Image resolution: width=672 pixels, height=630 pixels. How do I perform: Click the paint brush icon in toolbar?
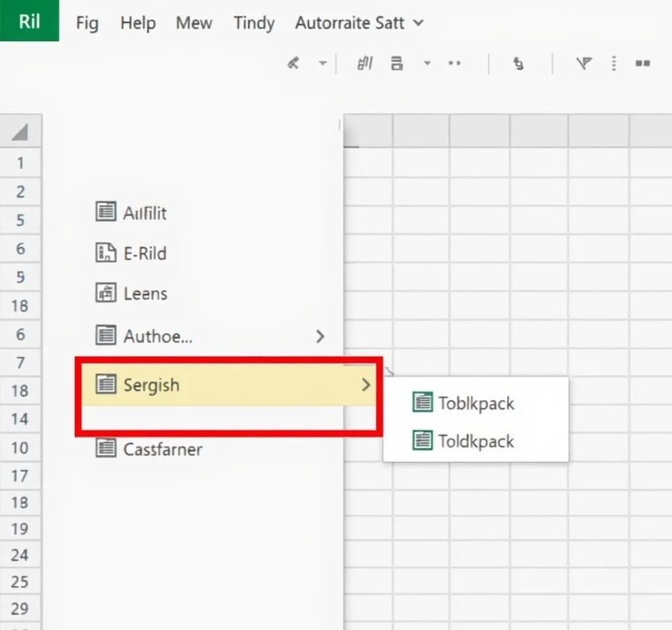(294, 63)
